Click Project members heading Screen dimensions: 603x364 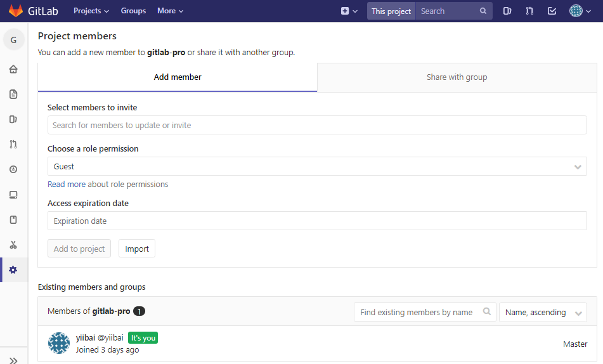click(77, 36)
